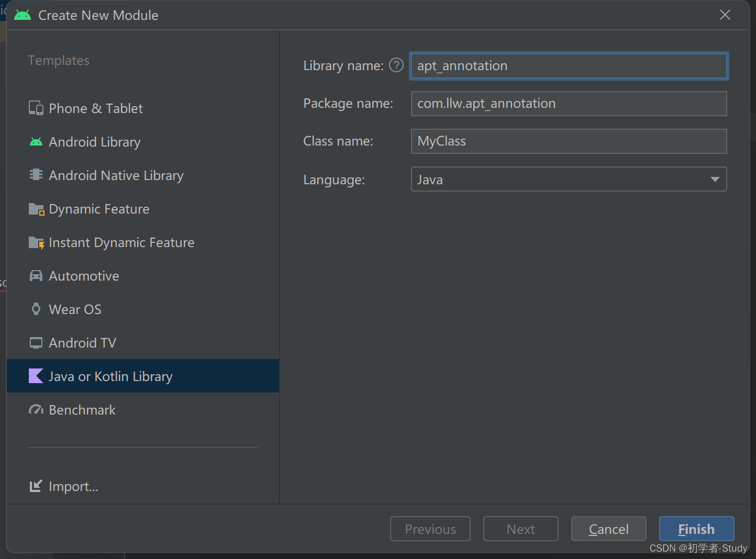The height and width of the screenshot is (559, 756).
Task: Select the Automotive template
Action: point(143,276)
